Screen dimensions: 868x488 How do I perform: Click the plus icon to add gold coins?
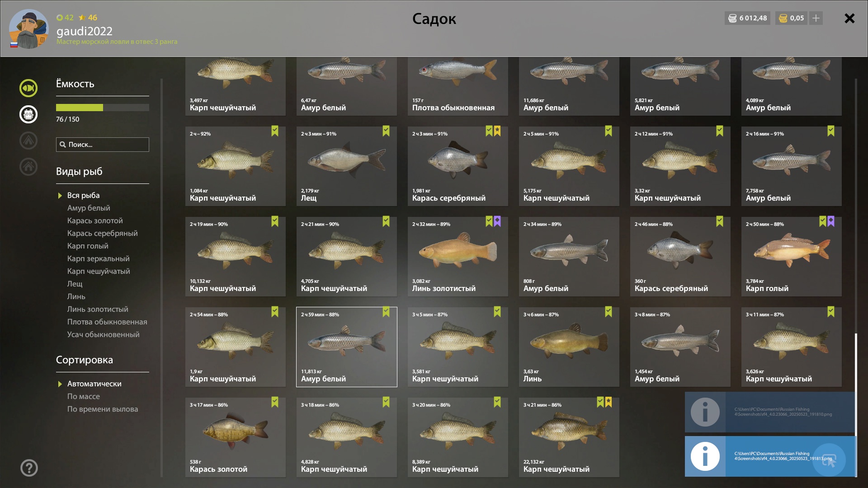click(816, 18)
